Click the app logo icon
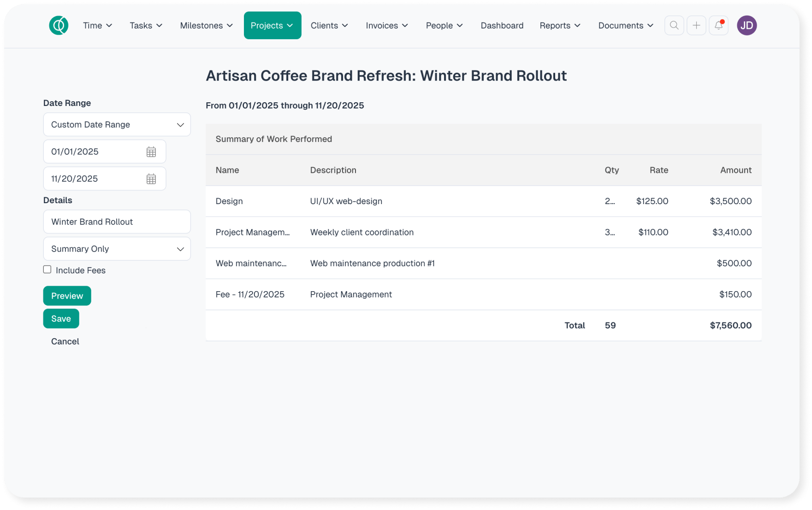 coord(59,25)
